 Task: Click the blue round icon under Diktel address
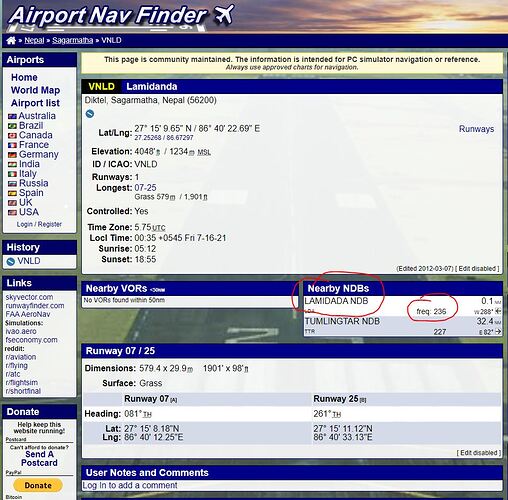point(90,114)
